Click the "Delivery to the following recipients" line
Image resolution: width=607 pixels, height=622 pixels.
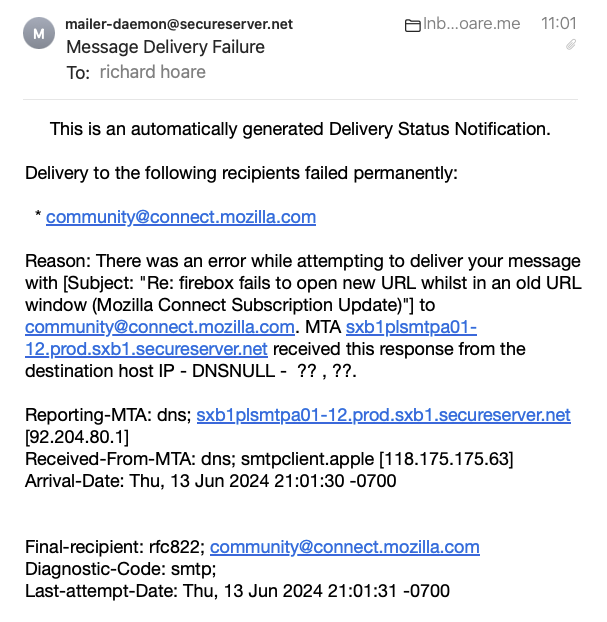pos(241,173)
